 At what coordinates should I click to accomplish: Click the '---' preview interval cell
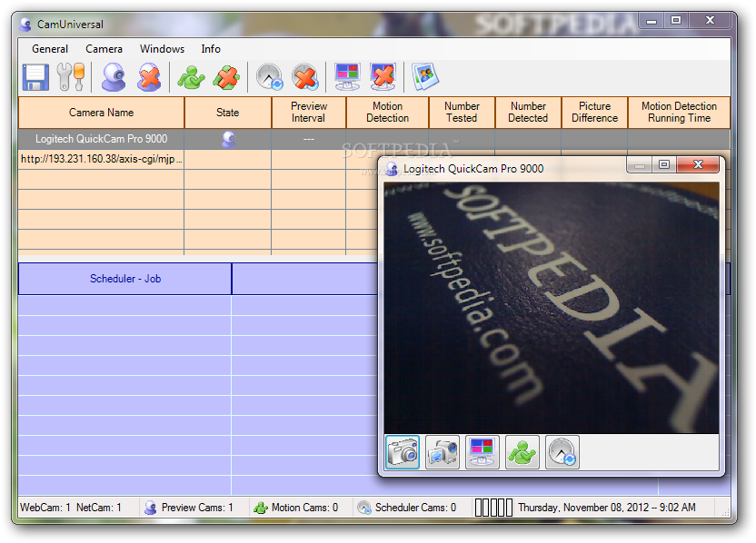[309, 139]
